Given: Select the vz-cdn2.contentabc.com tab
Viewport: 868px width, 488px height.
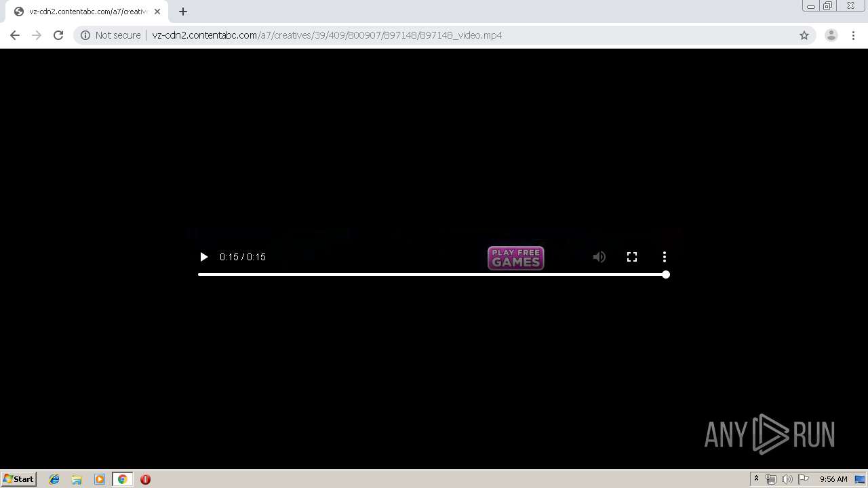Looking at the screenshot, I should pyautogui.click(x=87, y=12).
